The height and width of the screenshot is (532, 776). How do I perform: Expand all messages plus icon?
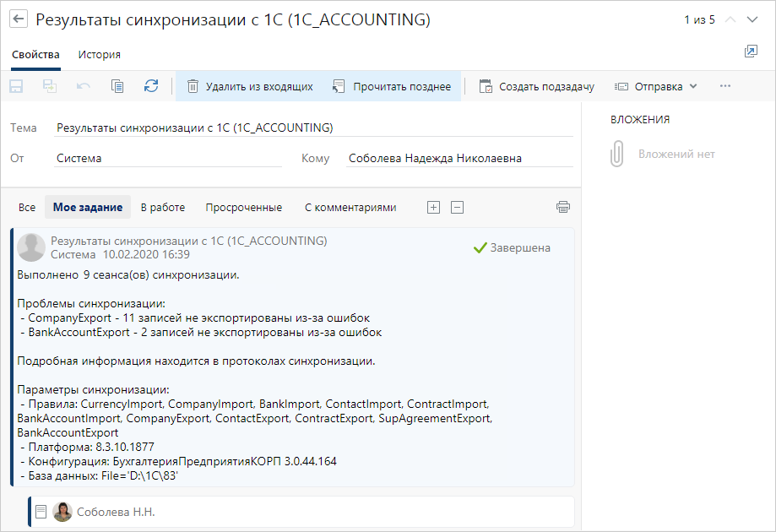433,207
